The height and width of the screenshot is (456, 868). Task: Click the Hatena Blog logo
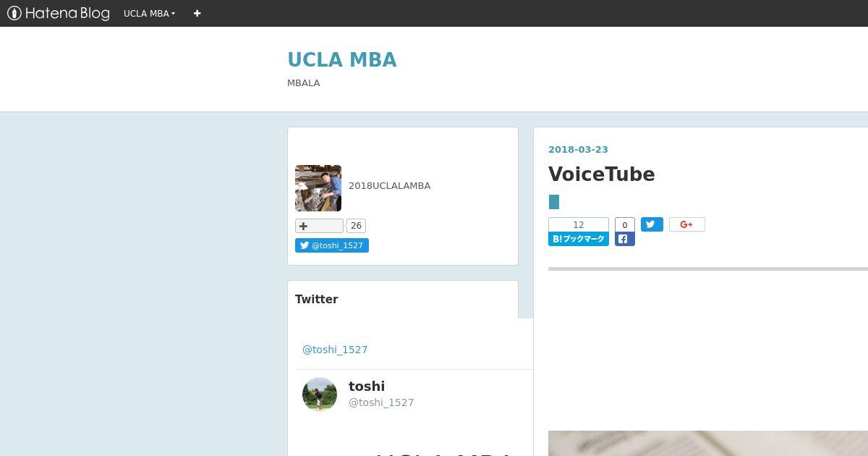pyautogui.click(x=59, y=13)
